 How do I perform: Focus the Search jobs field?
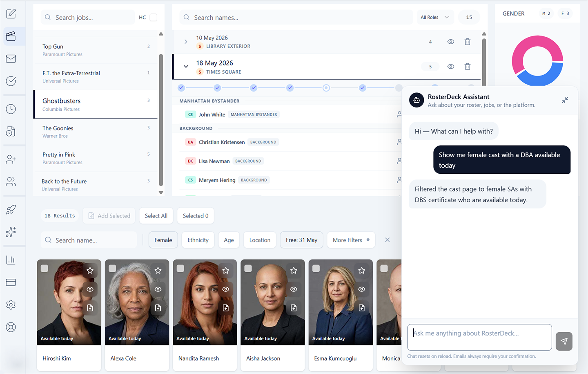point(88,17)
